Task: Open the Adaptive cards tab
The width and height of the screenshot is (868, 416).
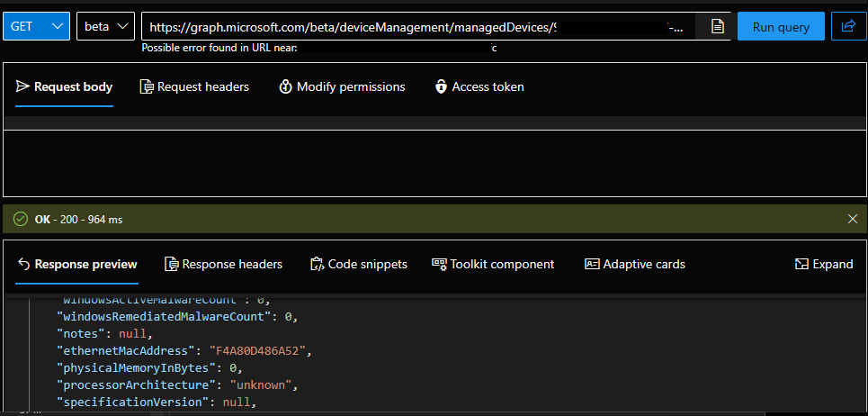Action: click(x=635, y=264)
